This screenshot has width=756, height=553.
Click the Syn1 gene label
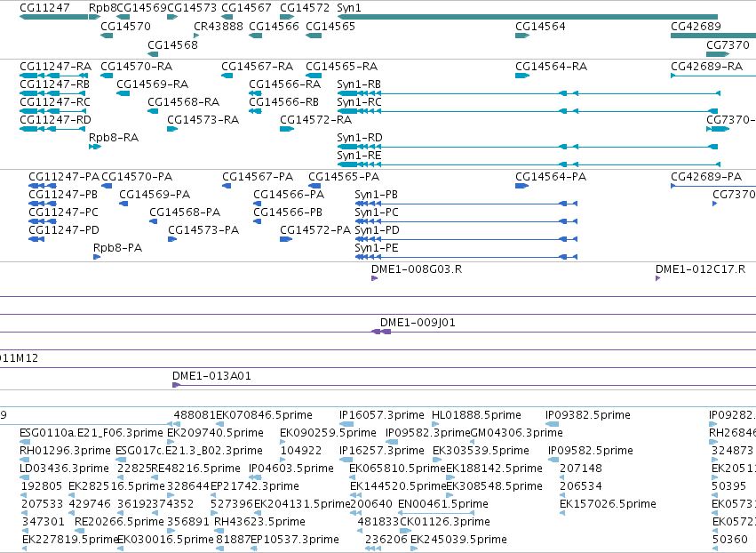click(x=348, y=8)
